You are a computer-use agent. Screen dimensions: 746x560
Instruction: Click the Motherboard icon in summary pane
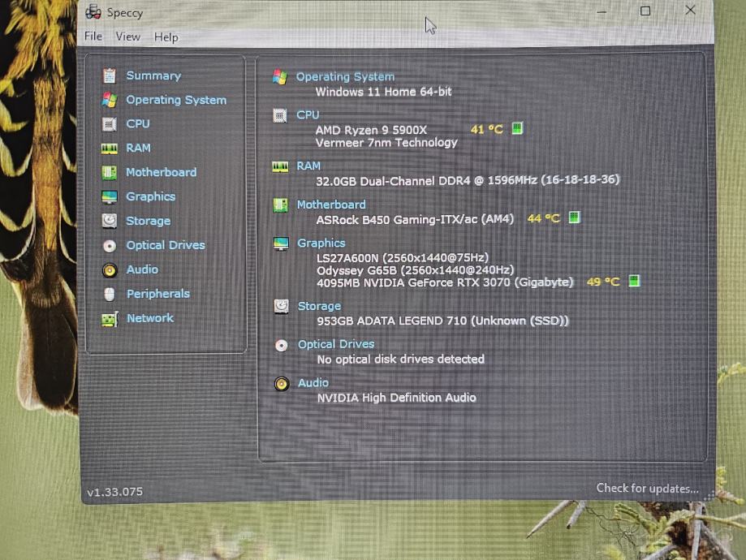point(281,205)
